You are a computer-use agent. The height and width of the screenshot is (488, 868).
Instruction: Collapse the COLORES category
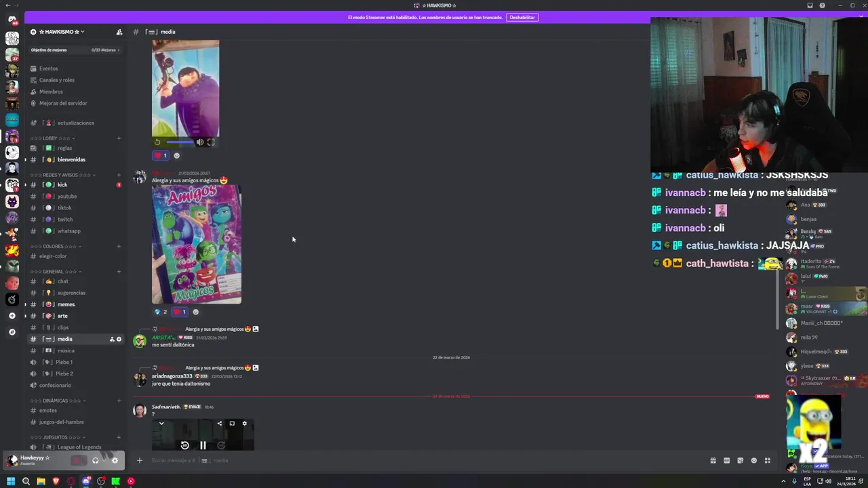[56, 246]
